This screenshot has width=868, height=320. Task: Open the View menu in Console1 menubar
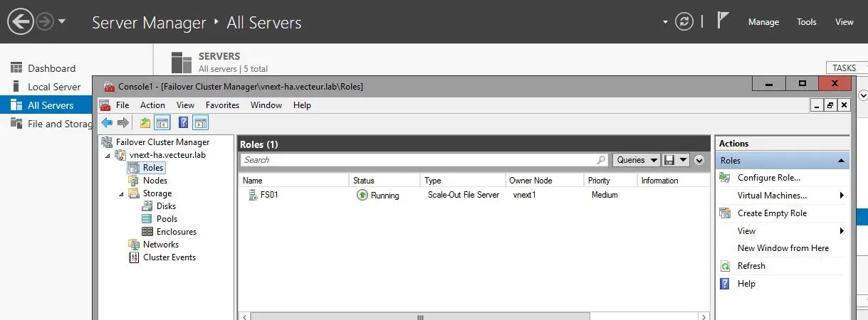185,105
